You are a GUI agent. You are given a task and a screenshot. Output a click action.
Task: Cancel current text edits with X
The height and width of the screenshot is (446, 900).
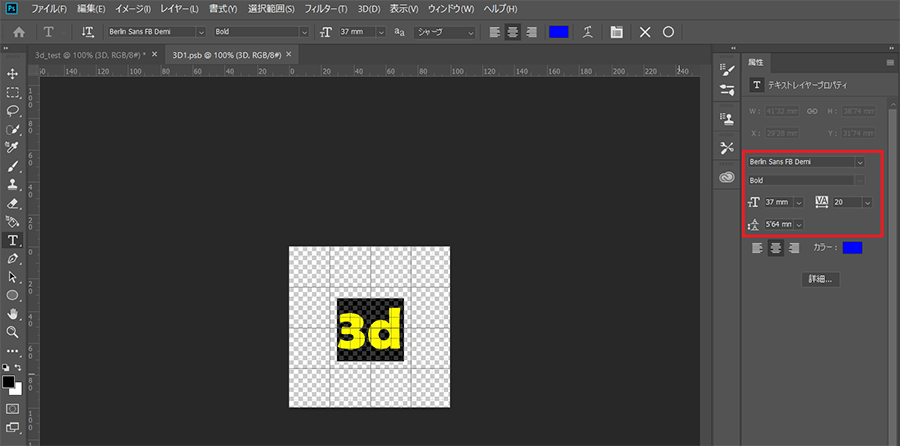(645, 32)
